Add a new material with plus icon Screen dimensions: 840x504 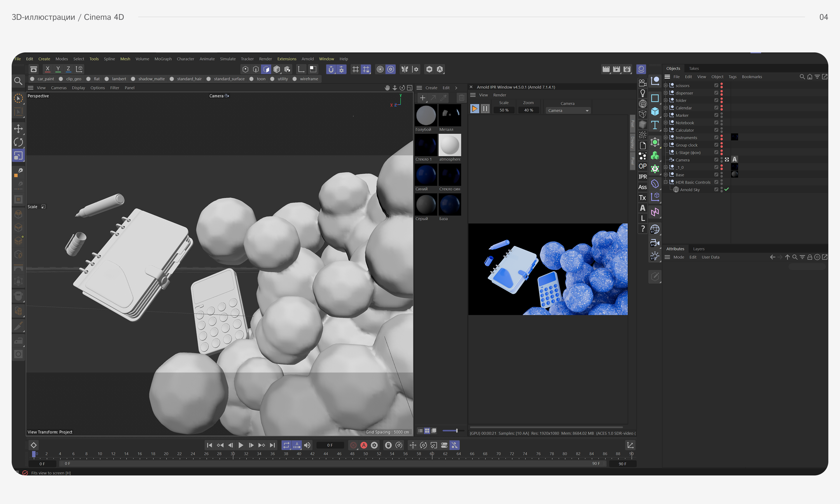[422, 98]
